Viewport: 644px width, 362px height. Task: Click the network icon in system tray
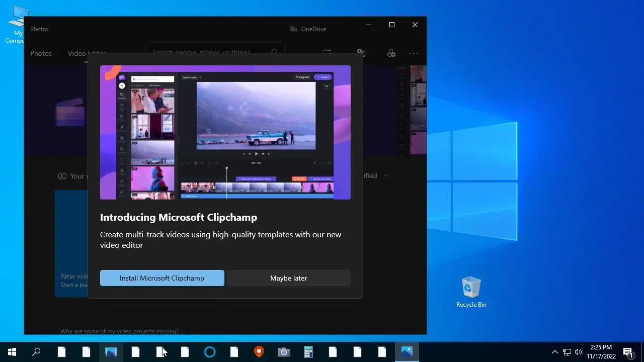(x=567, y=352)
